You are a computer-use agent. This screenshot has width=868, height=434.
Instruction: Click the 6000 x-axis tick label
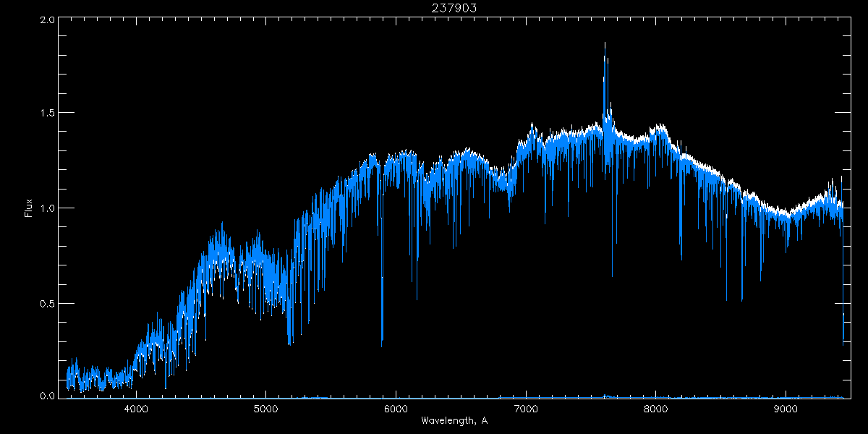tap(396, 409)
